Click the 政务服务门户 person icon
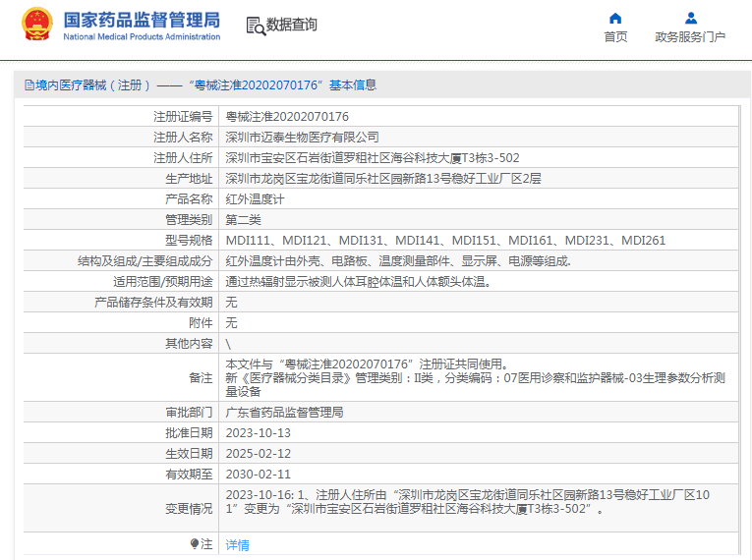The image size is (752, 560). click(690, 18)
